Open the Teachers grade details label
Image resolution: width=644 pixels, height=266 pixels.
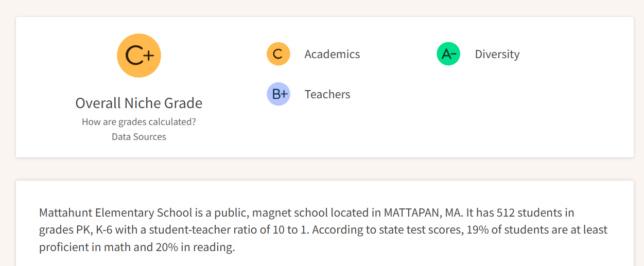click(327, 94)
